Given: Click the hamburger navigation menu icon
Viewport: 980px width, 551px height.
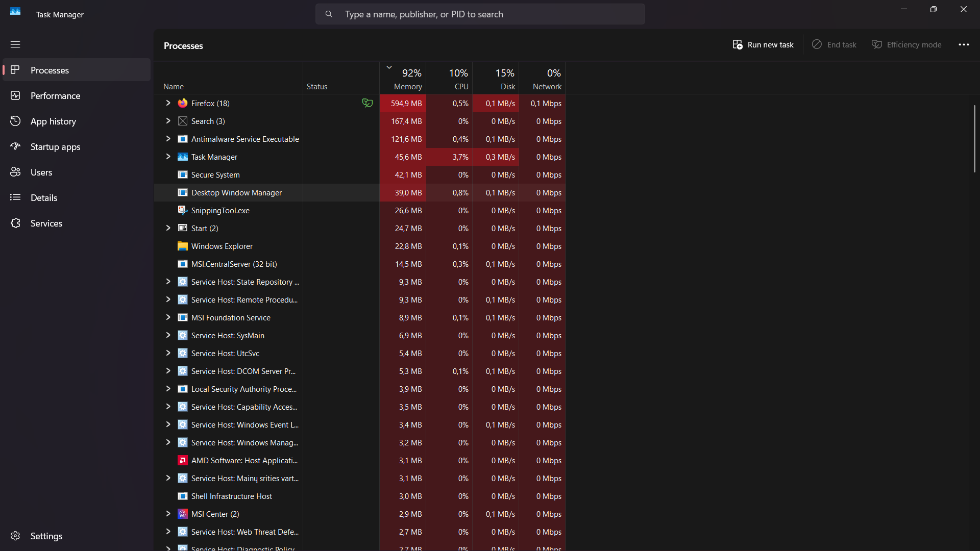Looking at the screenshot, I should tap(15, 44).
